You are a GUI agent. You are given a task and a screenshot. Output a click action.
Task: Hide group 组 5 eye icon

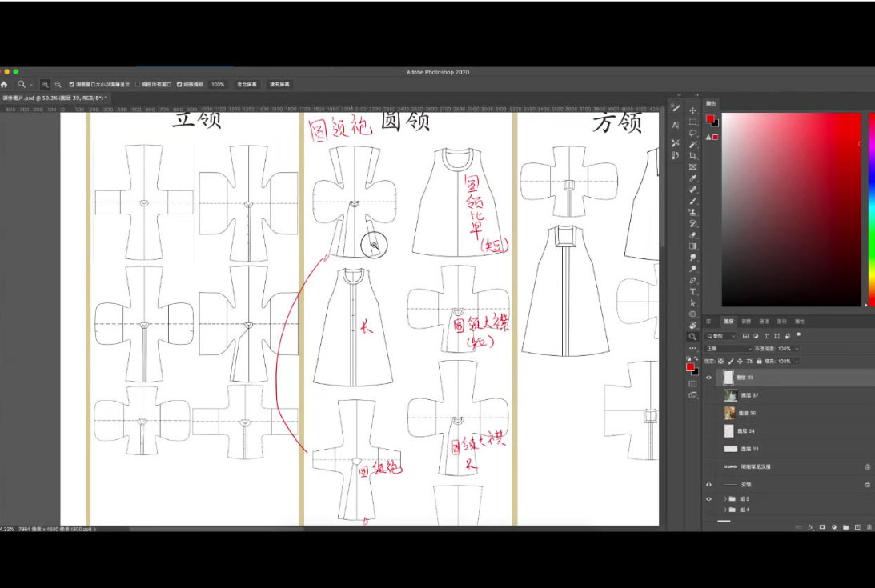point(708,498)
